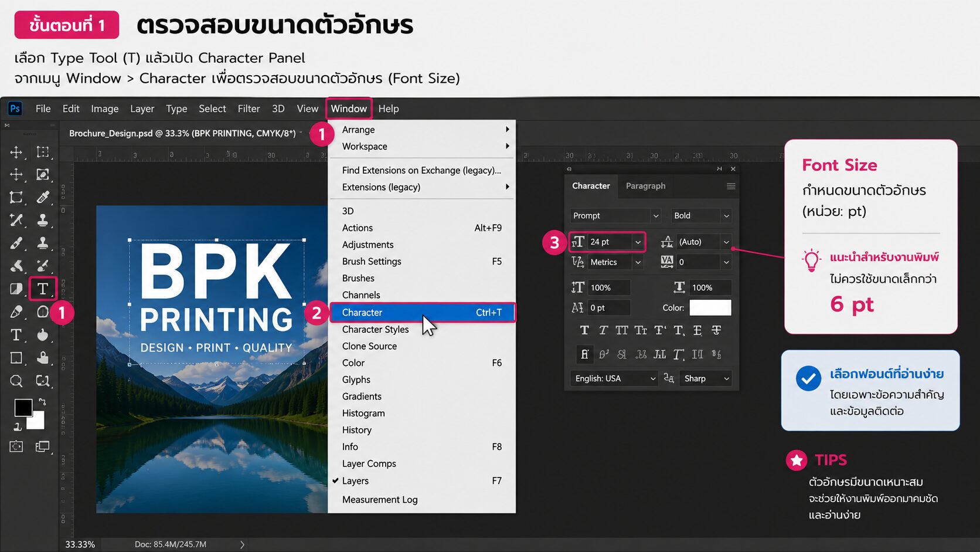Click the default colors mini icon
The width and height of the screenshot is (980, 552).
coord(18,426)
